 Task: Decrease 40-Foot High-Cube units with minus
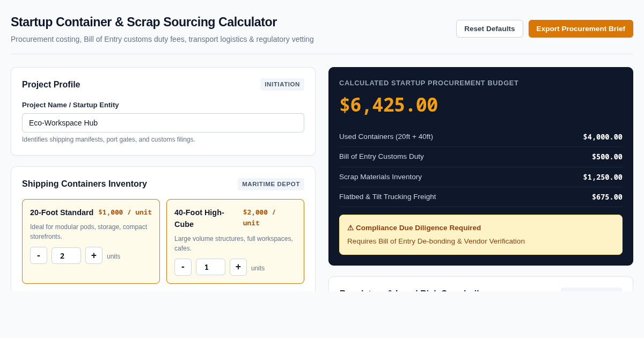coord(183,267)
